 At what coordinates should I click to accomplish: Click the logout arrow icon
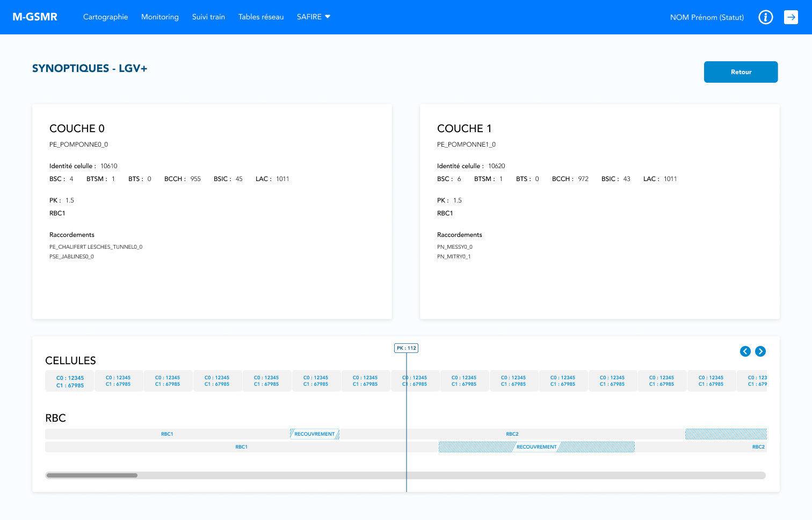point(791,17)
